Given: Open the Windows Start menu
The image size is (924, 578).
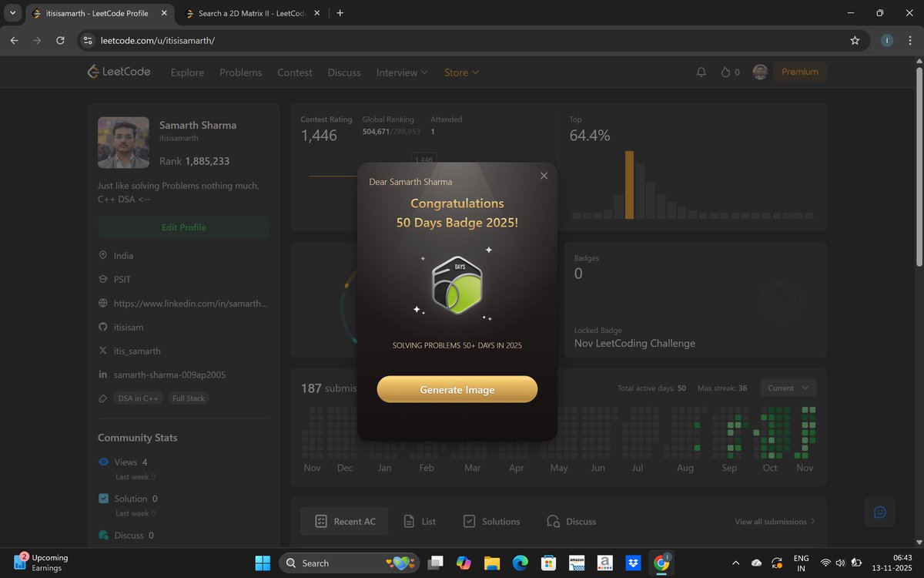Looking at the screenshot, I should 263,563.
